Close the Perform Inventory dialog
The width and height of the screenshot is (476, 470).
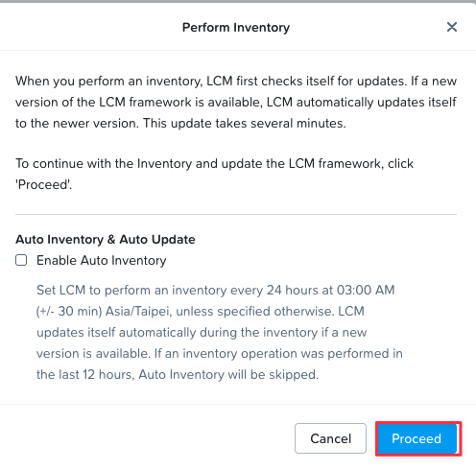(452, 27)
